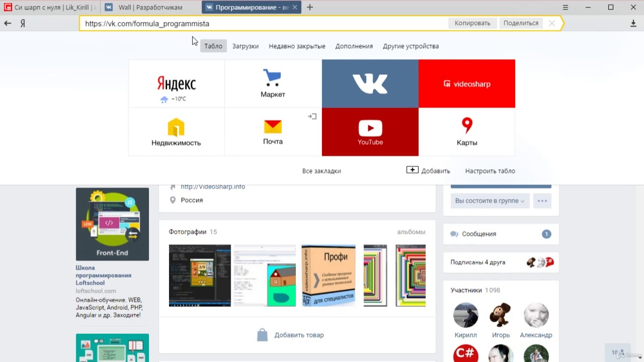Open the Яндекс tile in Tableau
The width and height of the screenshot is (644, 362).
(x=177, y=83)
